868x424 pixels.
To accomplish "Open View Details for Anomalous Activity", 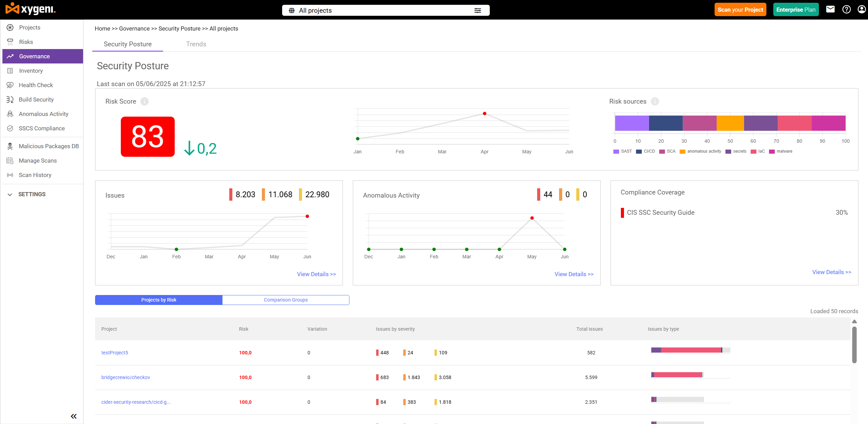I will coord(574,274).
